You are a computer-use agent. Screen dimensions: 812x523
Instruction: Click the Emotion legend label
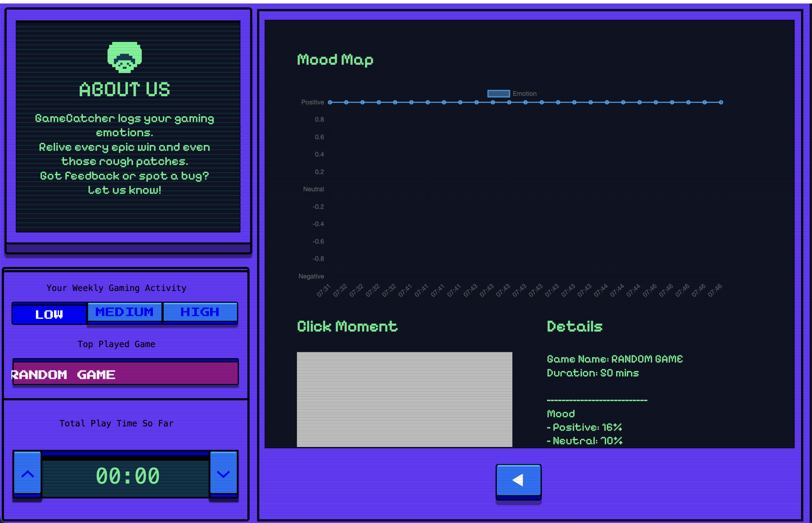524,93
